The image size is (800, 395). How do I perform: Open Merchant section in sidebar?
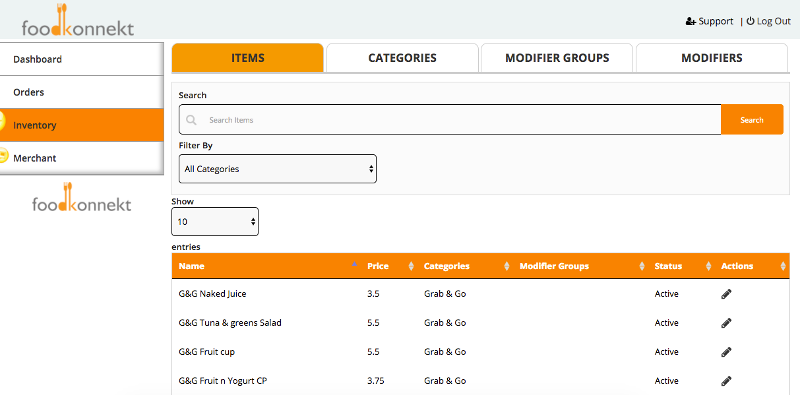tap(82, 158)
